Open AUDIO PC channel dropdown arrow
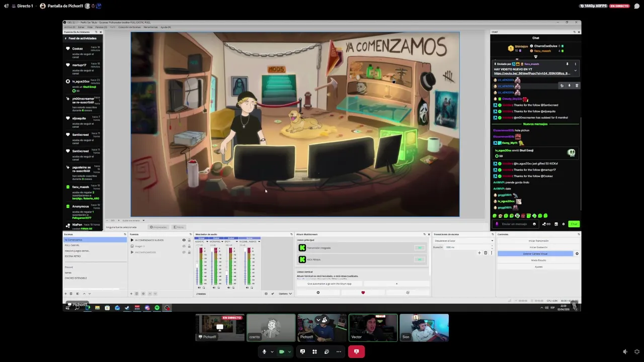This screenshot has height=362, width=644. tap(207, 241)
